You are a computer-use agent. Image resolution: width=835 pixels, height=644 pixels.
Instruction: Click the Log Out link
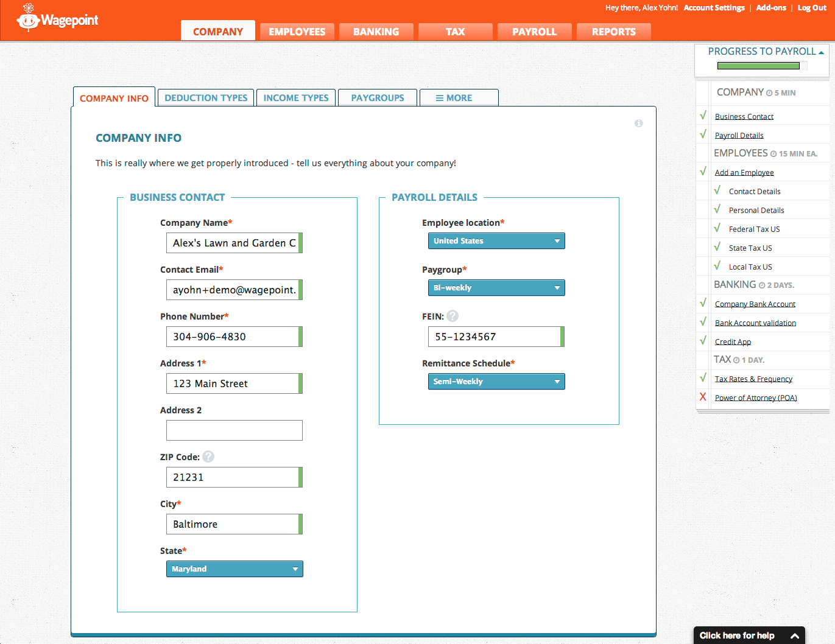click(x=811, y=8)
